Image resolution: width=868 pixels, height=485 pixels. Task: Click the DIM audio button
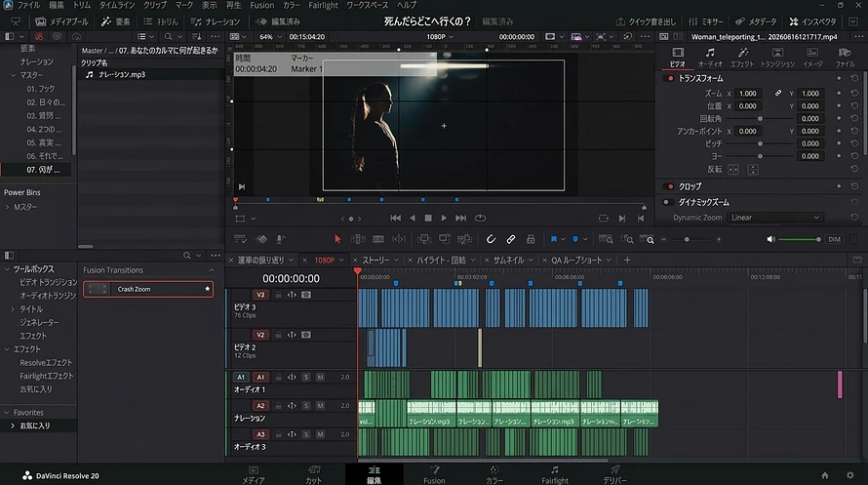tap(834, 239)
